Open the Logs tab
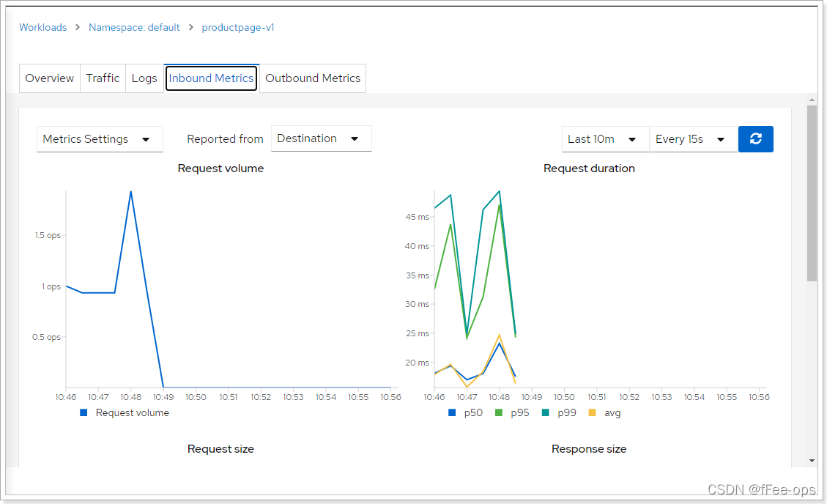827x504 pixels. coord(144,78)
